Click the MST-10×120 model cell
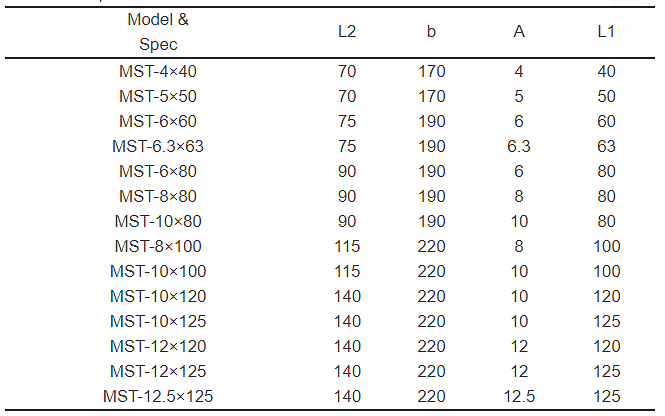The image size is (665, 416). [x=158, y=297]
